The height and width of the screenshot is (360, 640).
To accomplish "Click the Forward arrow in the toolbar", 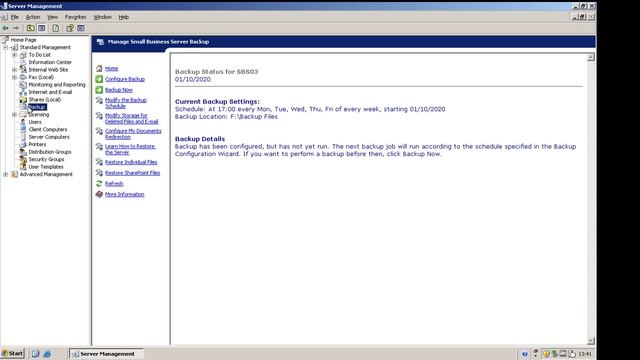I will (x=16, y=28).
